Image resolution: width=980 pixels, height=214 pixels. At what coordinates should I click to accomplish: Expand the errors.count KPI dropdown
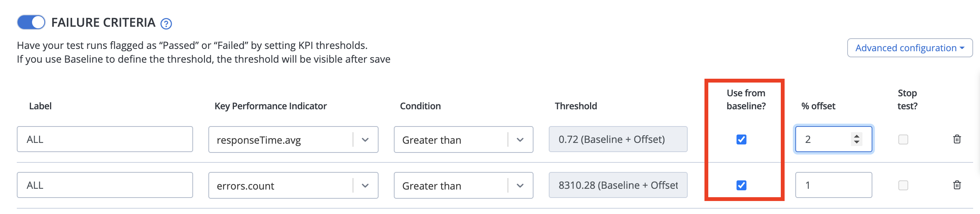click(x=365, y=186)
